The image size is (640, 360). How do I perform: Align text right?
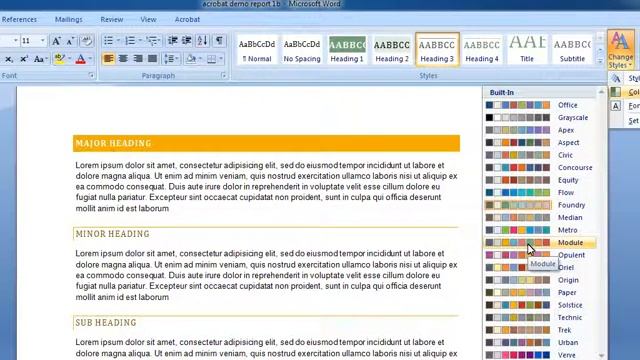point(138,59)
